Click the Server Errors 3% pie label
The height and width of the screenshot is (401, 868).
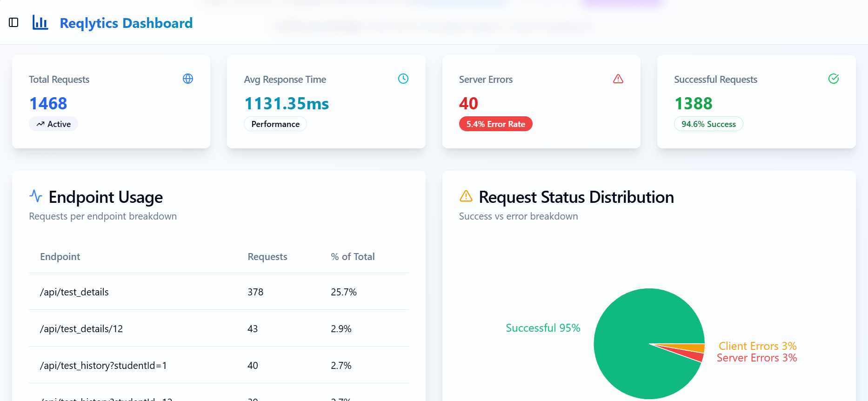point(757,358)
